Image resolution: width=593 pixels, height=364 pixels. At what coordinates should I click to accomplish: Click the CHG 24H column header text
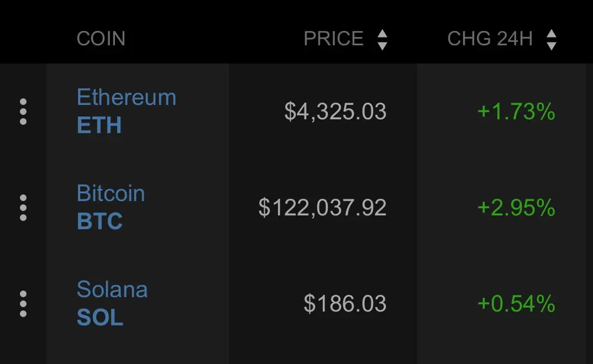pos(490,39)
